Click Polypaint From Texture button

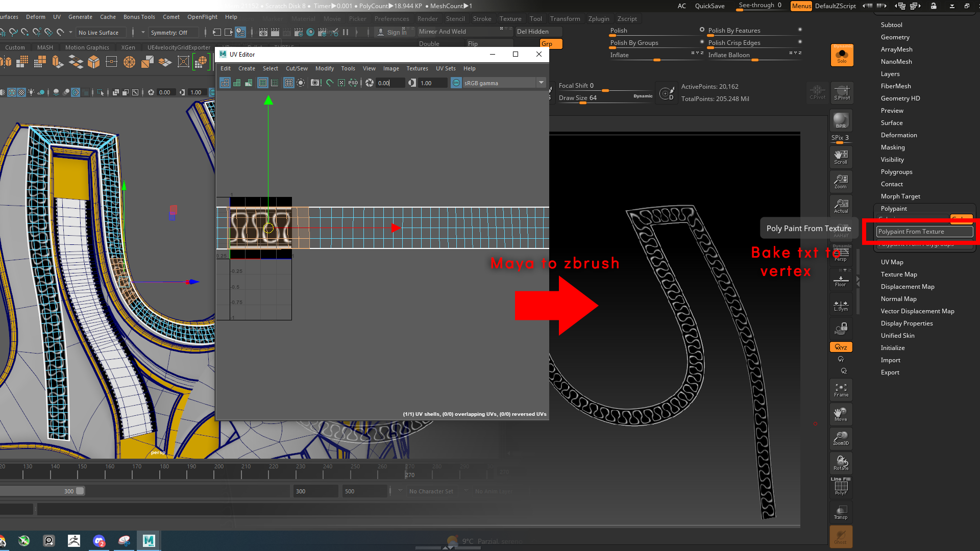tap(924, 232)
